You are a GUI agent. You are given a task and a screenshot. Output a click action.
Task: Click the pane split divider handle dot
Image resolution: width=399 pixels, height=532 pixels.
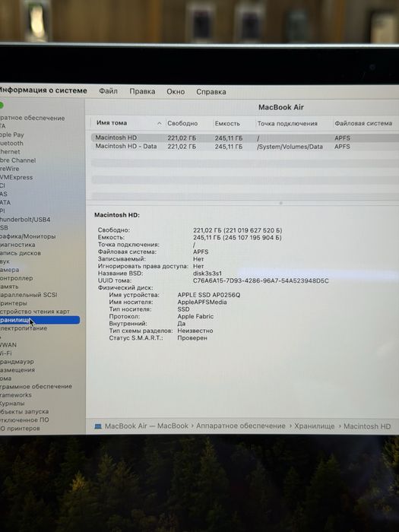[x=280, y=203]
